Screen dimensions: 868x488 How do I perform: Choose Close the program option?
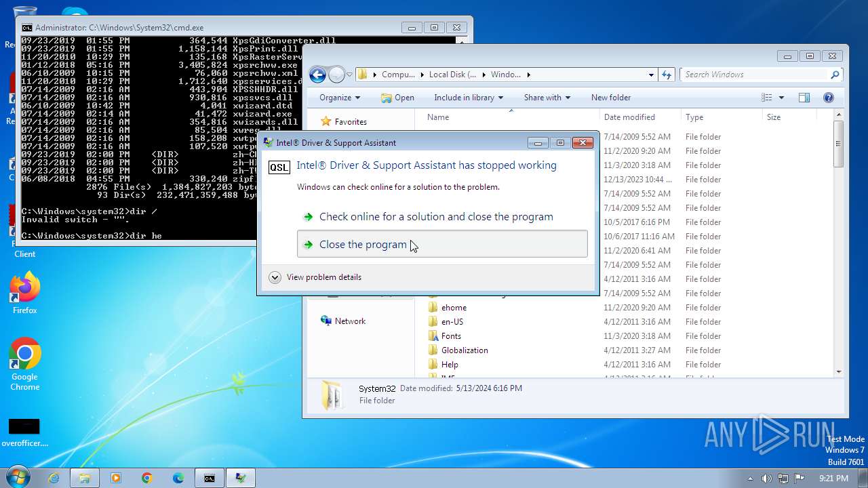pos(442,244)
